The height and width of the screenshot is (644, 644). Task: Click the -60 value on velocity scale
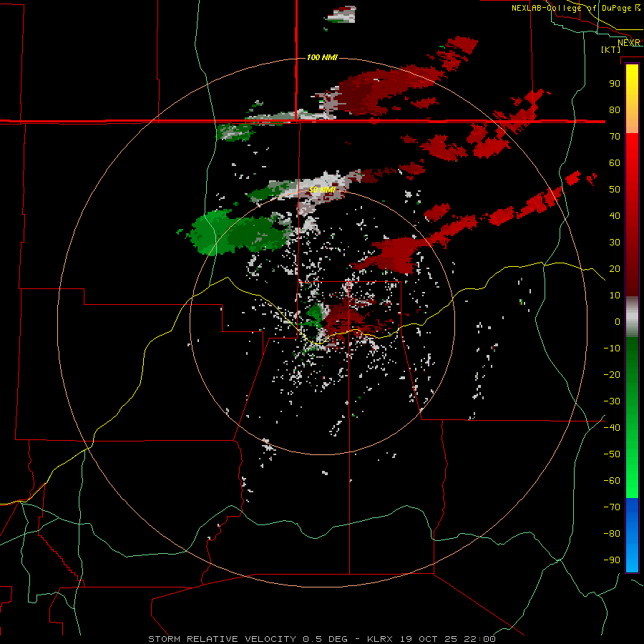click(x=612, y=481)
